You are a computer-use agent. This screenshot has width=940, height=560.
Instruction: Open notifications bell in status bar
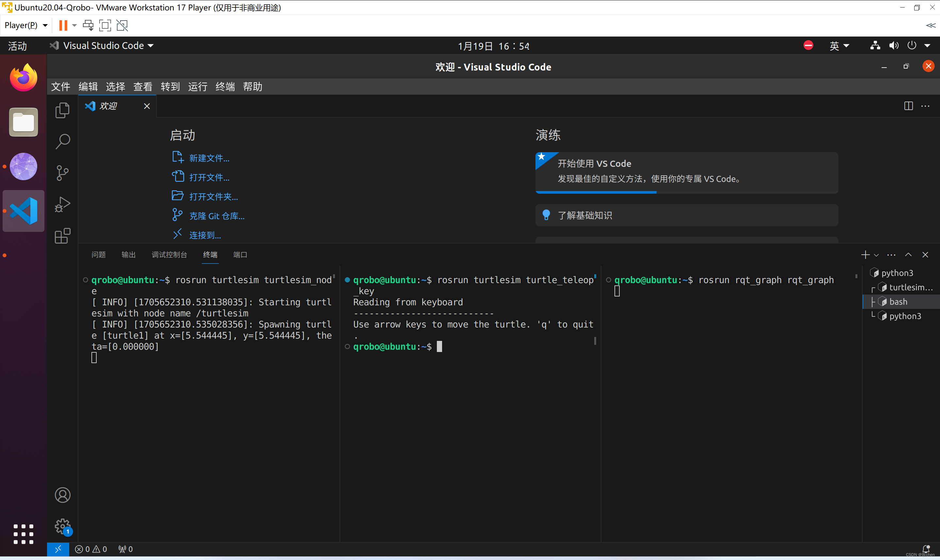926,549
